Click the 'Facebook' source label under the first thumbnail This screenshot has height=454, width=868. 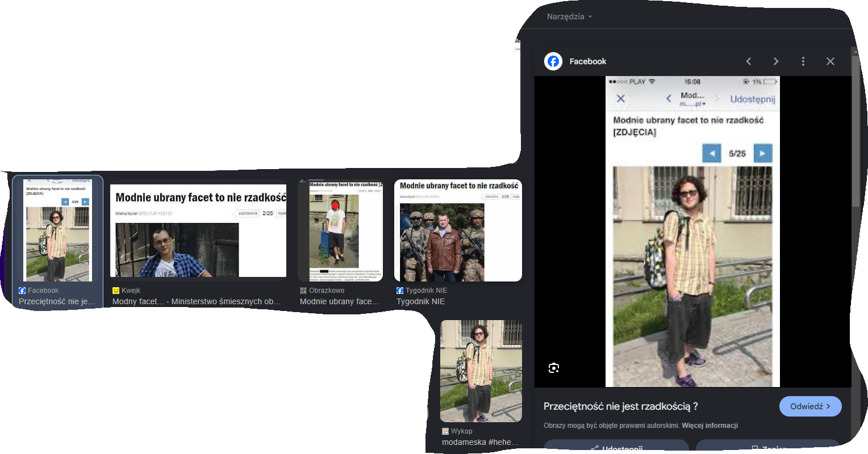43,291
